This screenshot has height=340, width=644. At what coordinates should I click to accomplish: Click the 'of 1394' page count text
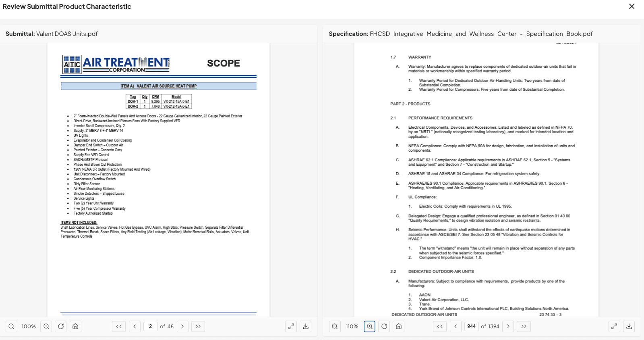490,326
